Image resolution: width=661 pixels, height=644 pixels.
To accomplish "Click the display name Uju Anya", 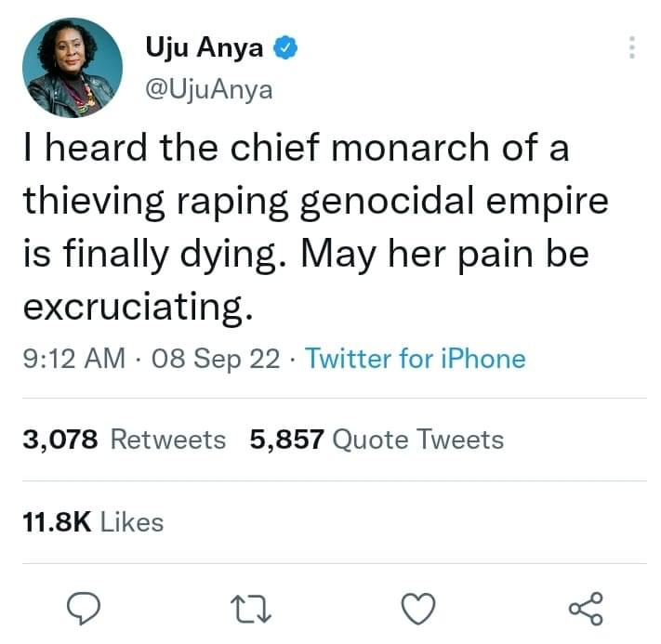I will 205,50.
